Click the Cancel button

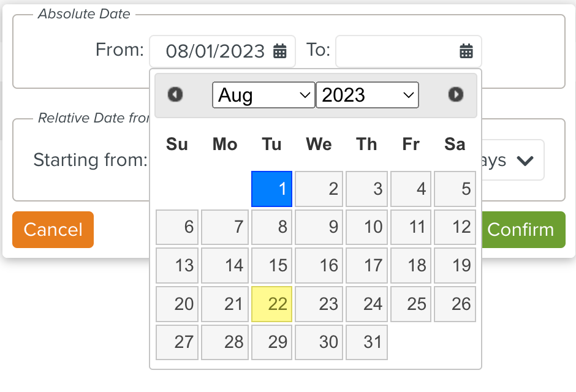coord(53,230)
